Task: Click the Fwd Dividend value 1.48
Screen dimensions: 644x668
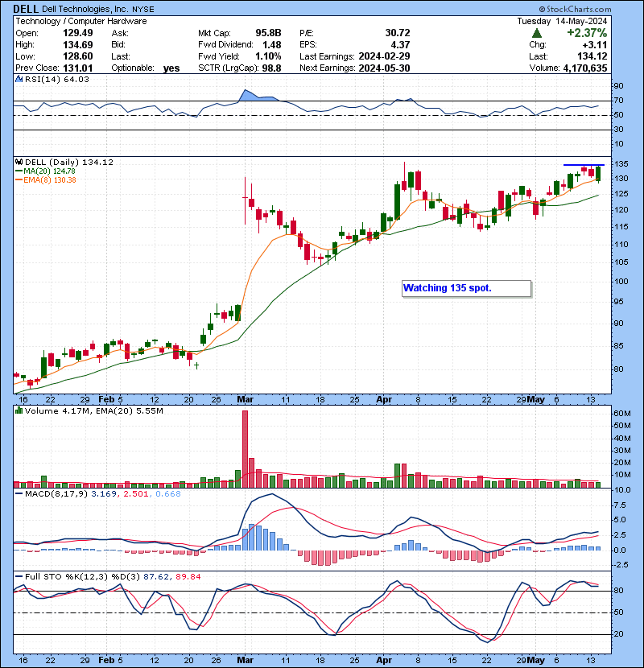Action: 272,45
